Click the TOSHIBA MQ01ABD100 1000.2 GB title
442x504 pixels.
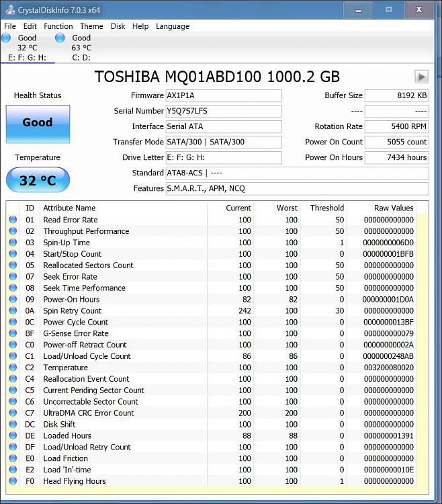[217, 77]
